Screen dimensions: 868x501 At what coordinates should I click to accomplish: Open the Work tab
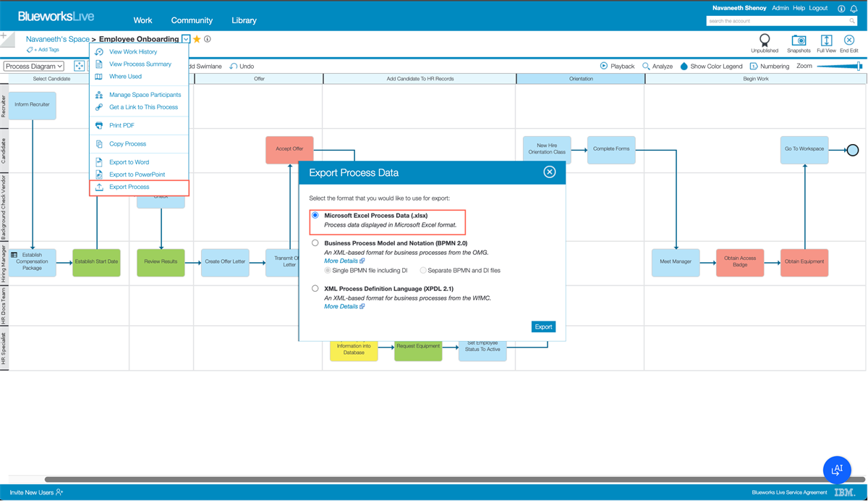[x=143, y=20]
